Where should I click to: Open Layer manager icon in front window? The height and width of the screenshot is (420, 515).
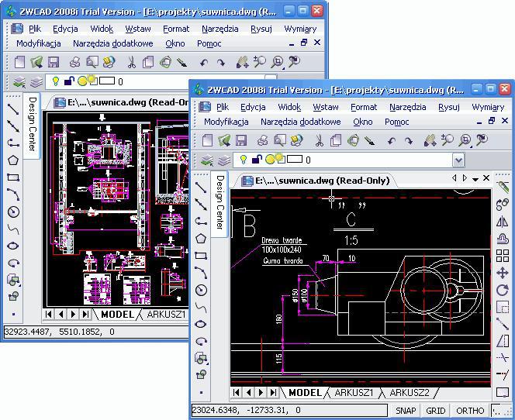207,160
